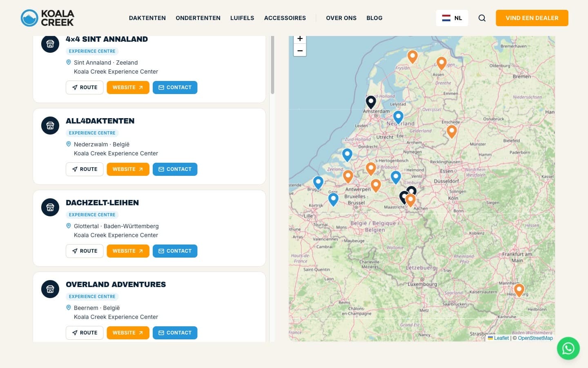This screenshot has height=368, width=588.
Task: Click the Overland Adventures store icon
Action: tap(50, 289)
